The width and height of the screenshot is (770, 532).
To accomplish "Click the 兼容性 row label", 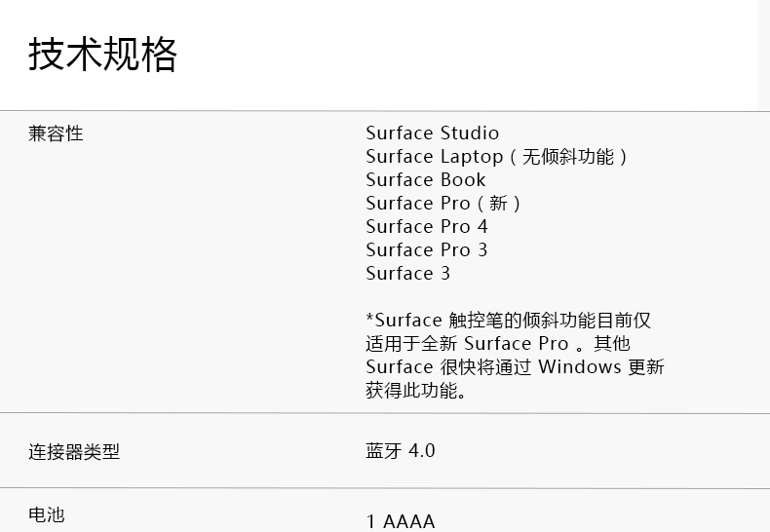I will pyautogui.click(x=56, y=133).
